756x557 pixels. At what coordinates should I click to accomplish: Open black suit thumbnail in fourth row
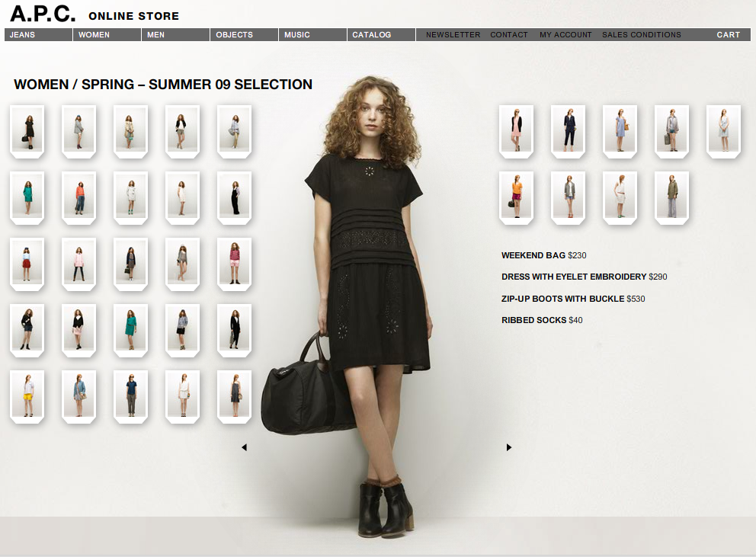pos(234,331)
